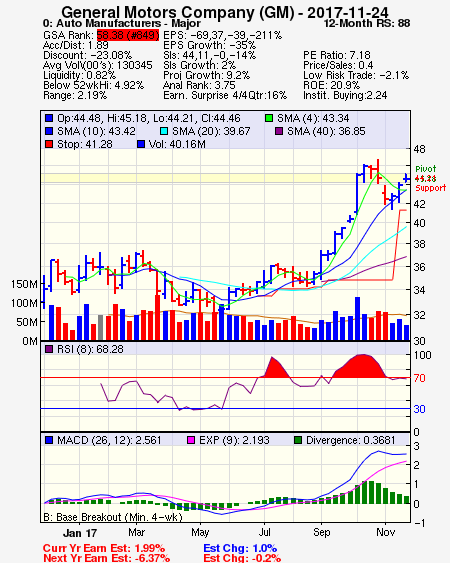Click the Proj Growth: 9.2% text
Screen dimensions: 450x563
click(207, 75)
